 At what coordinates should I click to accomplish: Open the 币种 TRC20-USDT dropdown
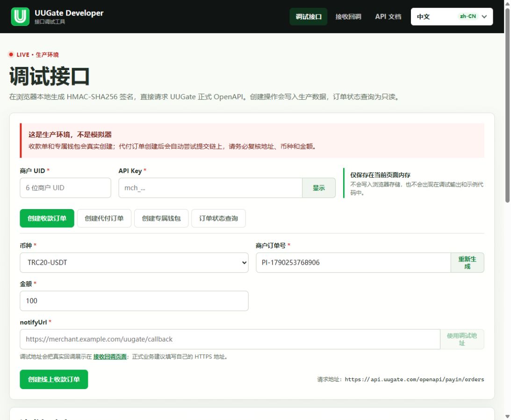pos(134,262)
